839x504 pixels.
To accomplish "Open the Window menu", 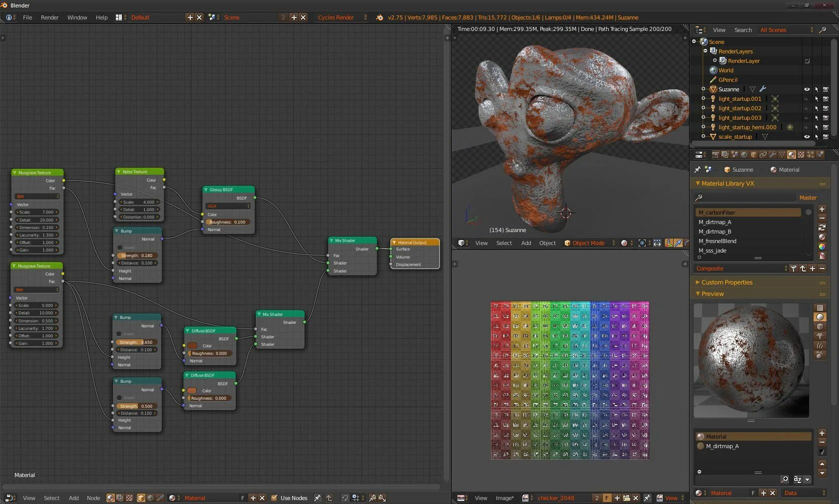I will (x=77, y=17).
